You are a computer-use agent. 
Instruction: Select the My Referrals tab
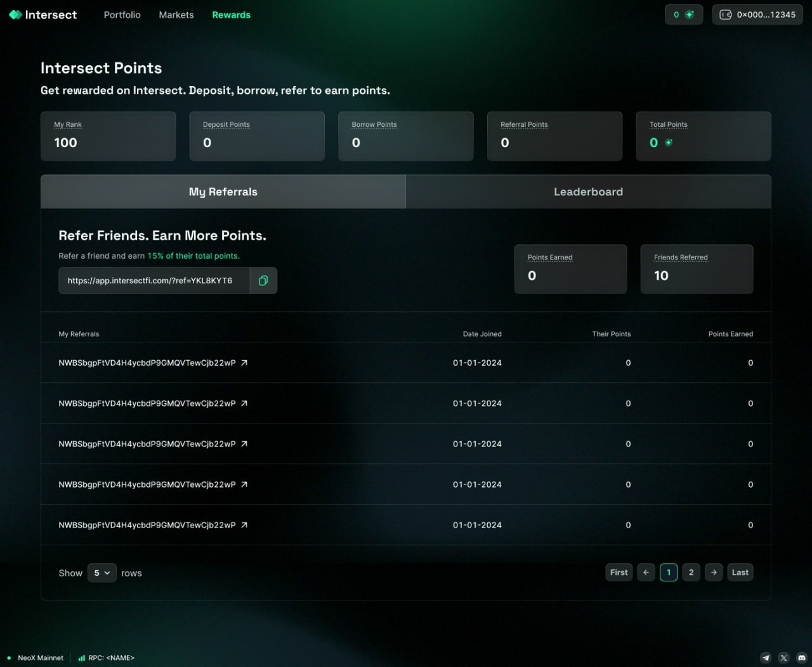click(223, 192)
